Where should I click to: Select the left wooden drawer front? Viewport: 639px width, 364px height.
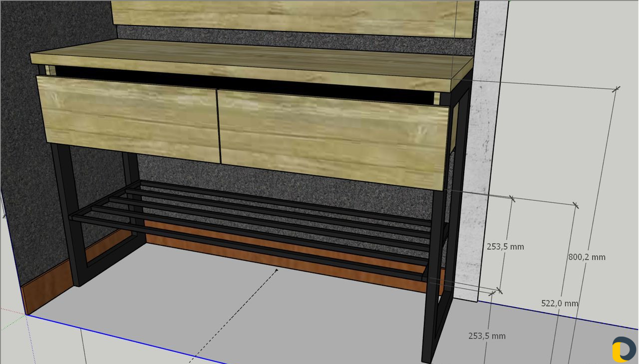(129, 119)
